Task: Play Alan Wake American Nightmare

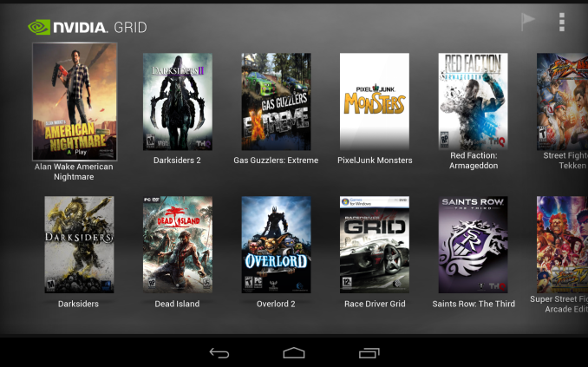Action: [75, 102]
